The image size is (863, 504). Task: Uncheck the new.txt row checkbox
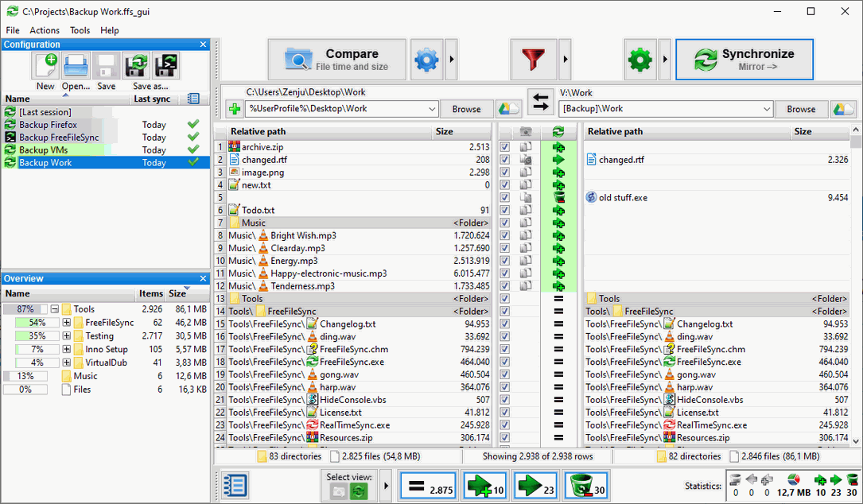505,185
